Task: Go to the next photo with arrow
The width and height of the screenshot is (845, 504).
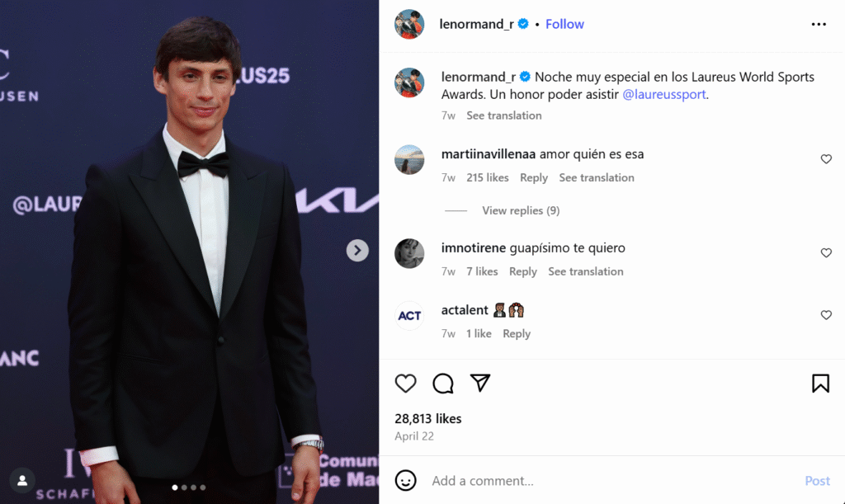Action: 357,251
